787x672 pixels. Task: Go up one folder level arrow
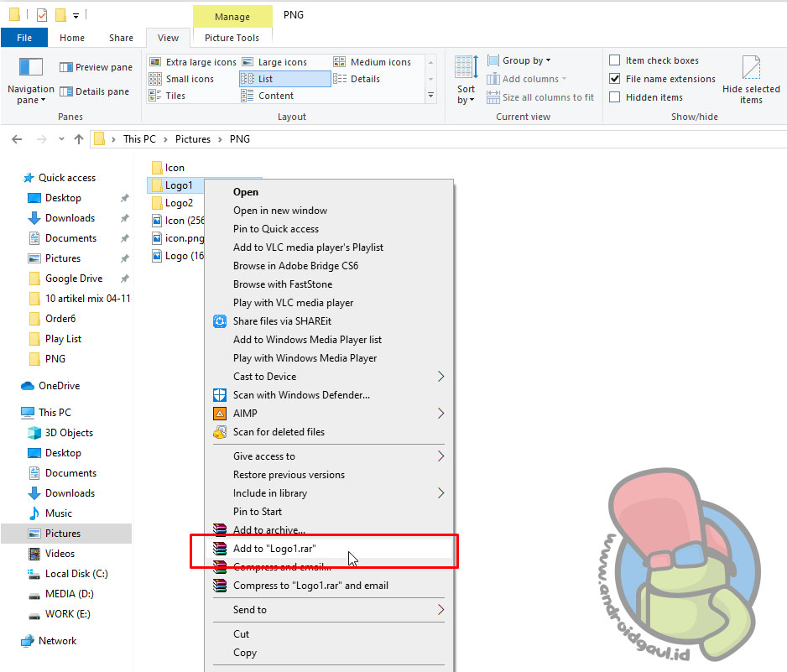(x=79, y=139)
